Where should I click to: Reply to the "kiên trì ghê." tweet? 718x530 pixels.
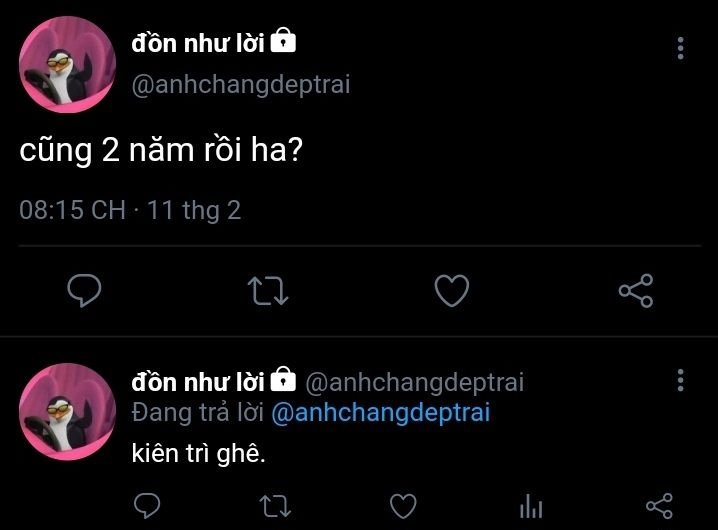coord(147,506)
